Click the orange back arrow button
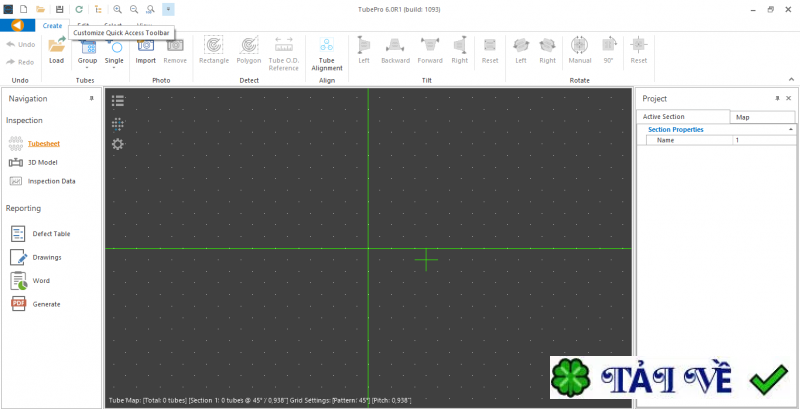The image size is (800, 409). pyautogui.click(x=17, y=25)
